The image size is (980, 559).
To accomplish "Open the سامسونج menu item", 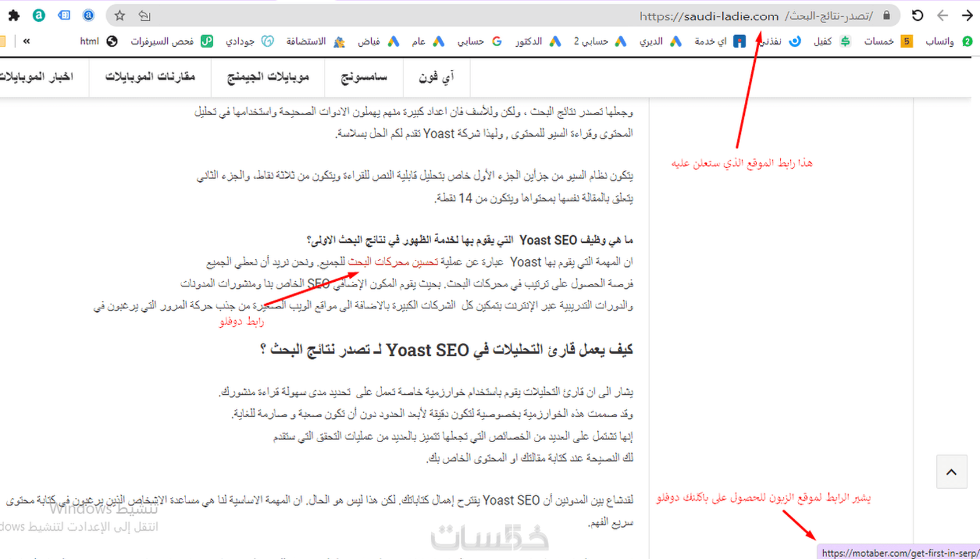I will tap(364, 77).
